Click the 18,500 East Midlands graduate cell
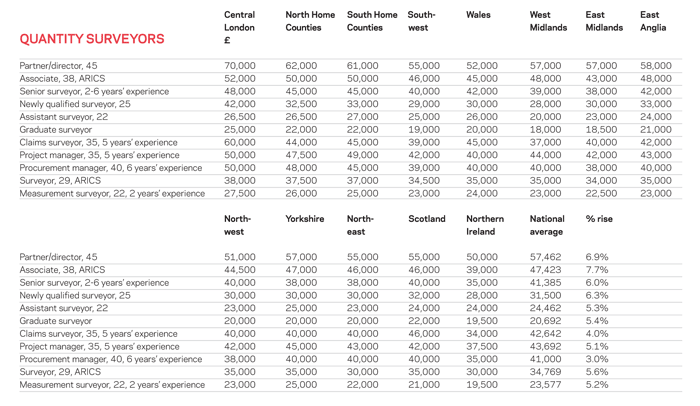This screenshot has height=406, width=700. (601, 129)
